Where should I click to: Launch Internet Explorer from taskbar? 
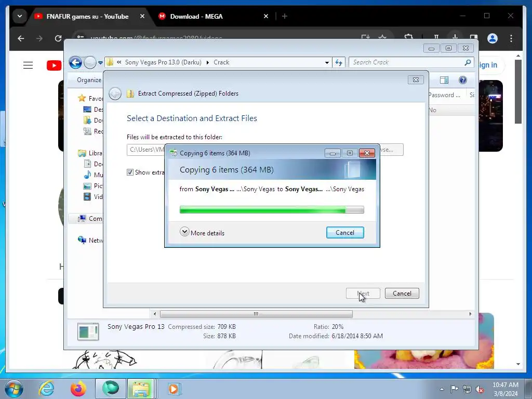pos(46,389)
